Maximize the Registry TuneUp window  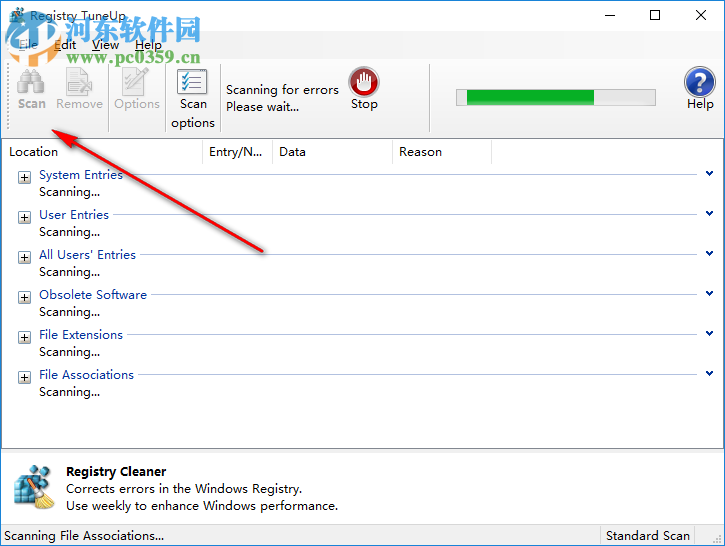tap(655, 15)
